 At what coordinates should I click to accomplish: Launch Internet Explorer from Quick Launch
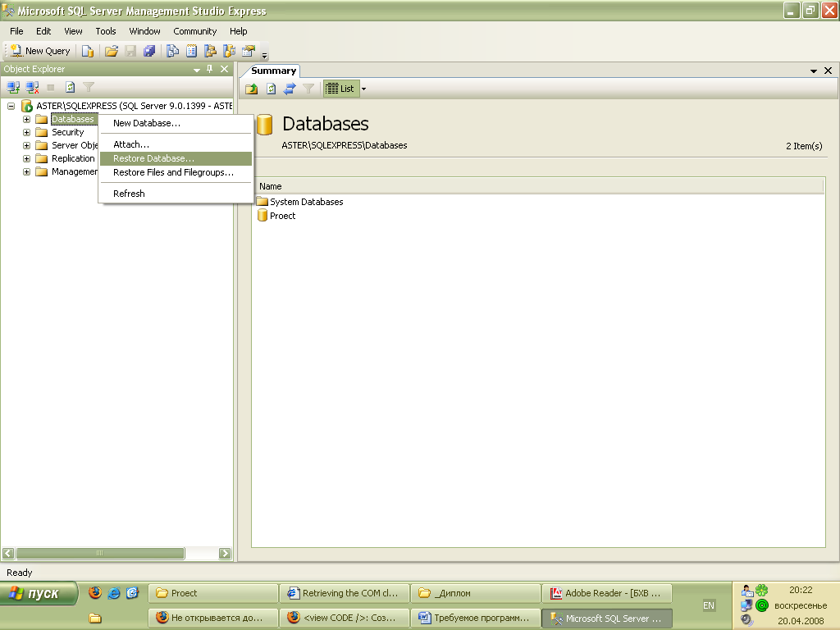pyautogui.click(x=113, y=592)
